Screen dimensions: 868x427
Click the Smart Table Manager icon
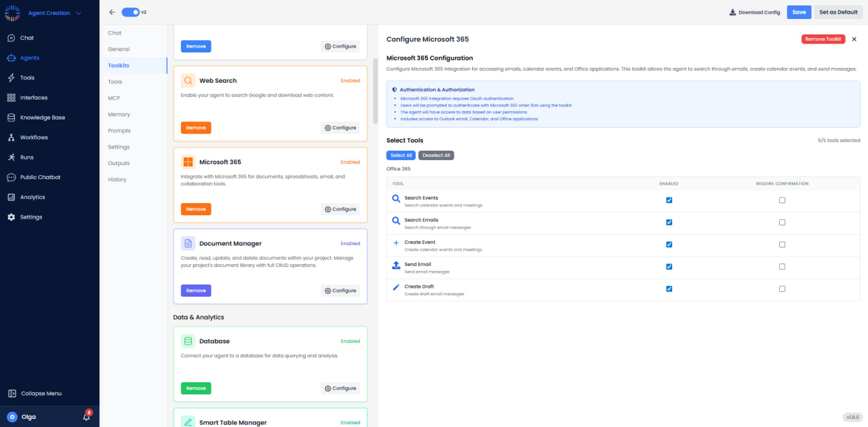point(189,422)
